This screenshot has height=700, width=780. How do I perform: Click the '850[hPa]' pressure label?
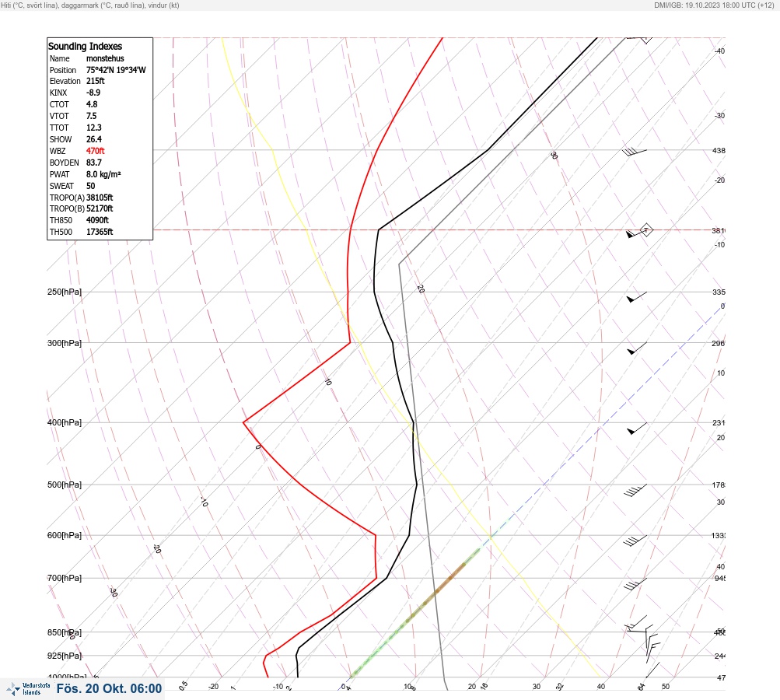(x=65, y=632)
